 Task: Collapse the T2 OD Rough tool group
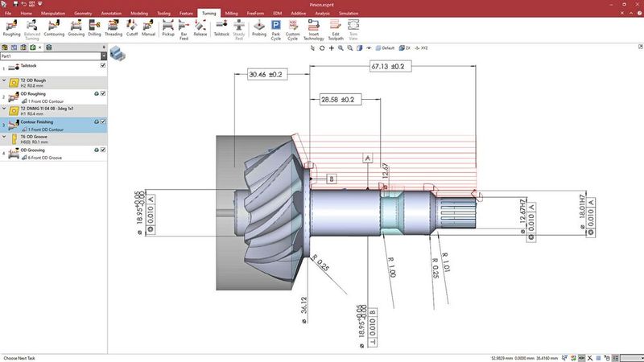(x=4, y=80)
